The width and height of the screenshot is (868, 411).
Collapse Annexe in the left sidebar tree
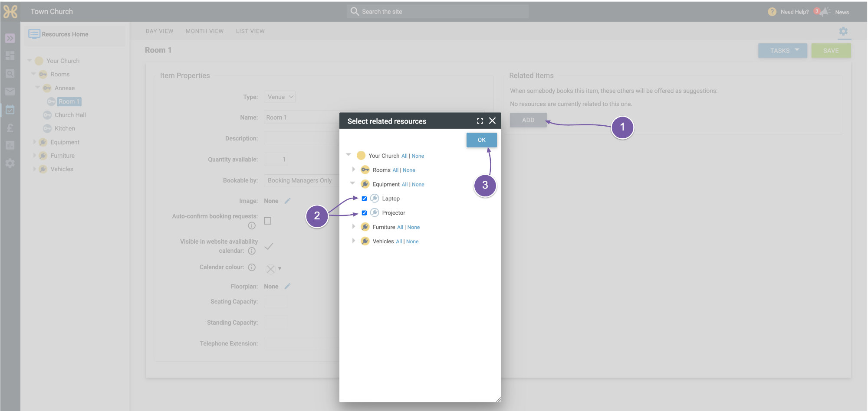(38, 87)
